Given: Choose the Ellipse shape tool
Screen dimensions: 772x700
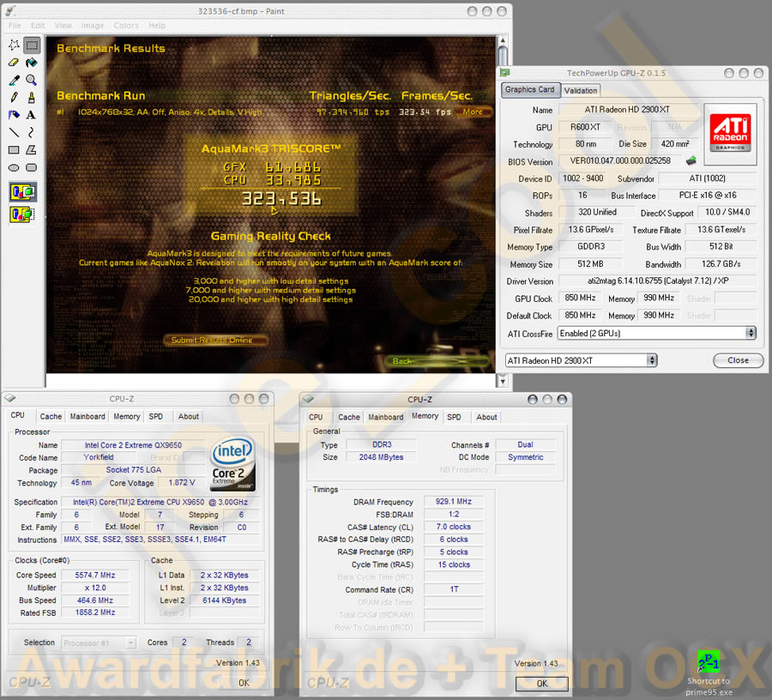Looking at the screenshot, I should point(14,167).
